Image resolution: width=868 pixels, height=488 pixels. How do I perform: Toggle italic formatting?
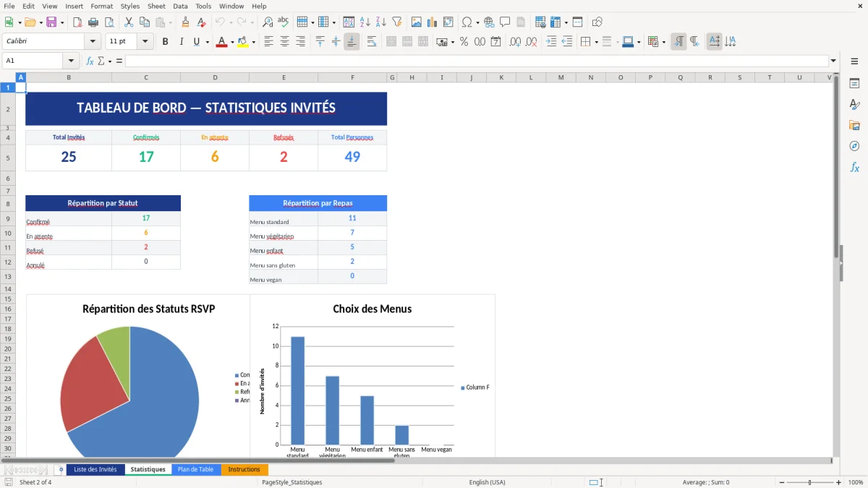coord(181,41)
